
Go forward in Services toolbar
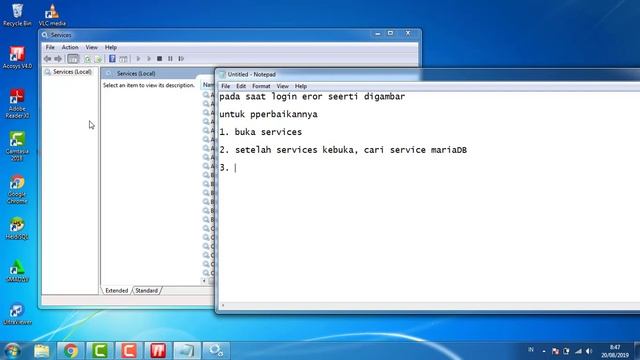[58, 59]
